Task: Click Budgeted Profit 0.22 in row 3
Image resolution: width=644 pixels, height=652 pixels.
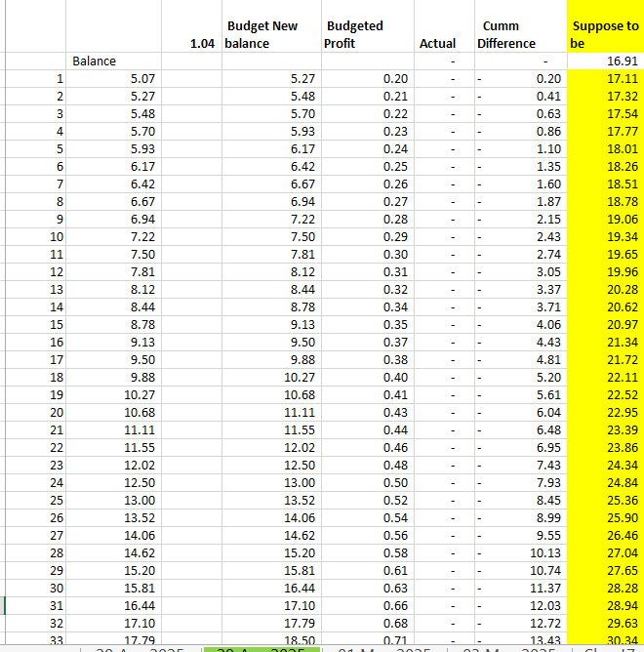Action: coord(368,114)
